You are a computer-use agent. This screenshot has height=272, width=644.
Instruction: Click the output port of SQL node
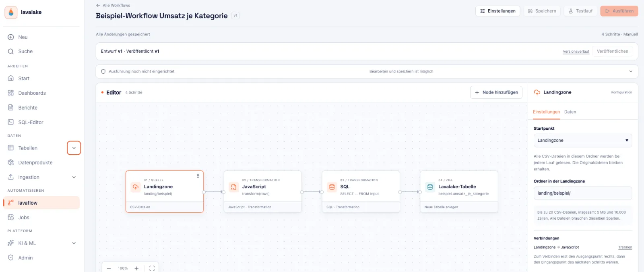point(400,192)
